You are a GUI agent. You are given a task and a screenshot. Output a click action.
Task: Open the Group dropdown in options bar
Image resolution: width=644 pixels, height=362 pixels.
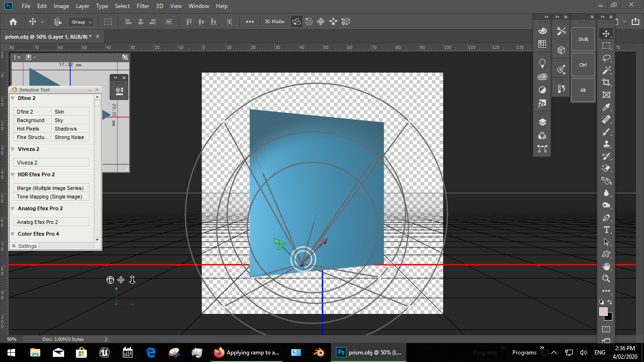[x=81, y=21]
